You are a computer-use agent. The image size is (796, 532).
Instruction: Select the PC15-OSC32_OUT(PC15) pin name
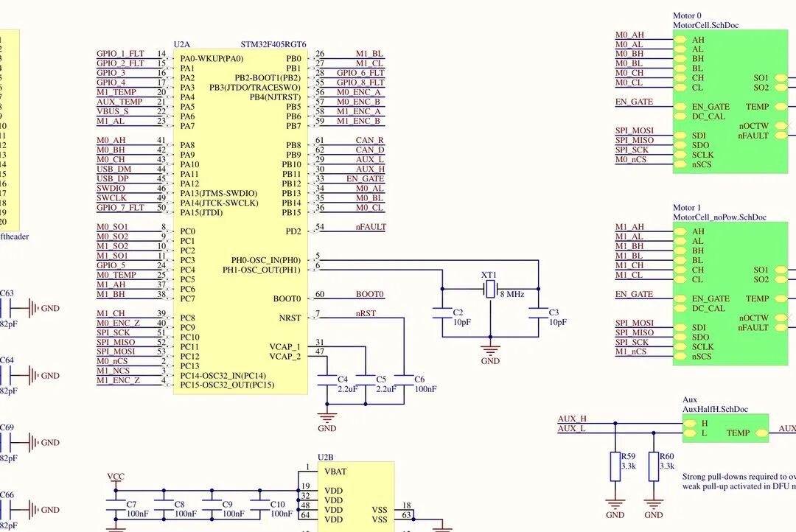[227, 386]
